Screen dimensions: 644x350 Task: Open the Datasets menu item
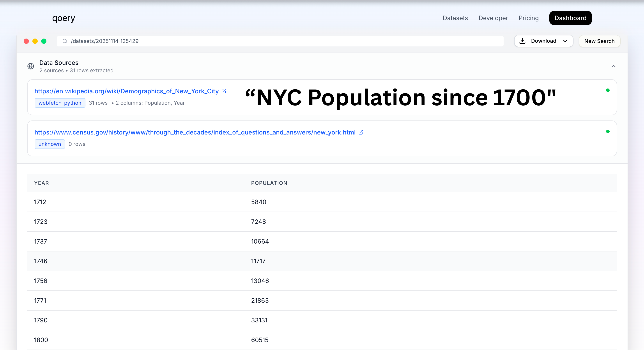(455, 18)
